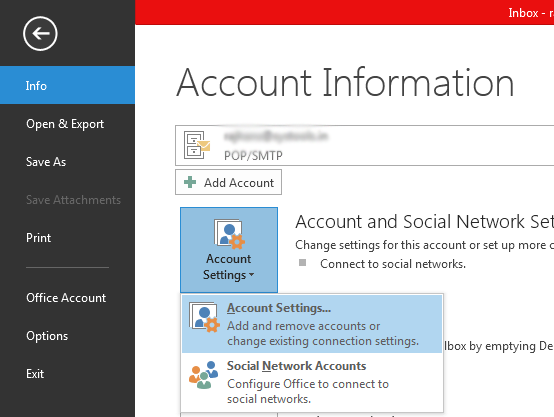
Task: Click the Account Information heading
Action: (345, 82)
